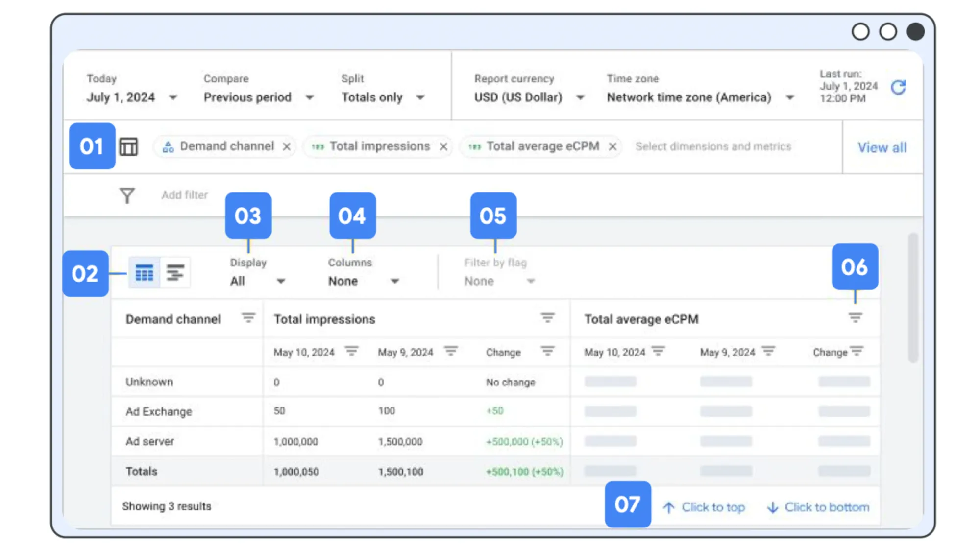Click the filter icon next to Change column

pyautogui.click(x=547, y=351)
